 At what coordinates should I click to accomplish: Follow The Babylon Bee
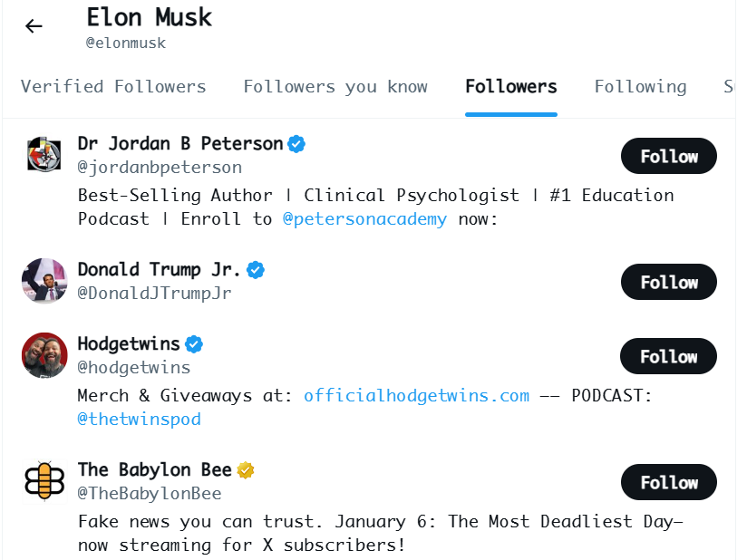point(668,482)
